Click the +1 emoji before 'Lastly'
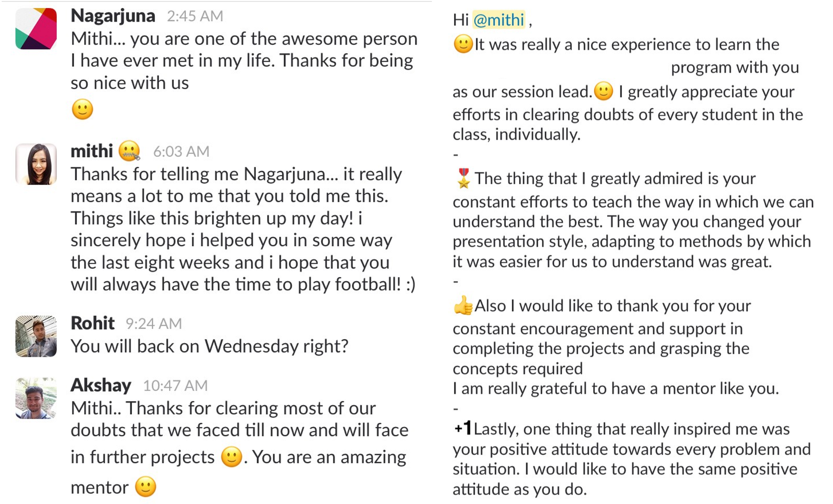Viewport: 833px width, 504px height. click(x=463, y=428)
